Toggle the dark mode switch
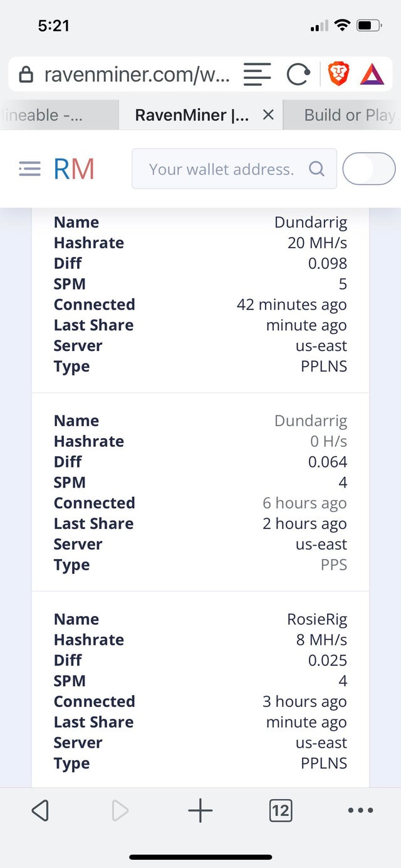 pyautogui.click(x=368, y=169)
